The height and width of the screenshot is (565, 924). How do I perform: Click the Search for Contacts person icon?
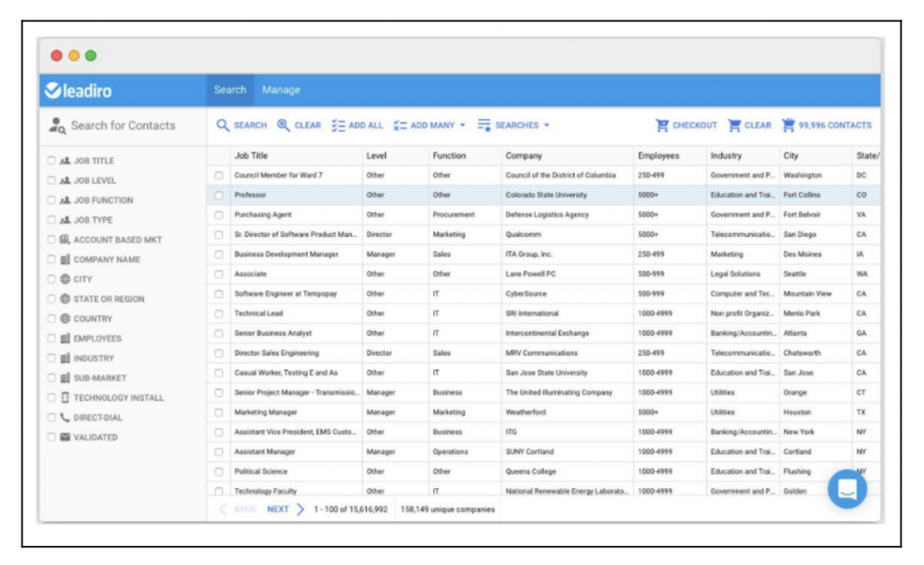[57, 125]
